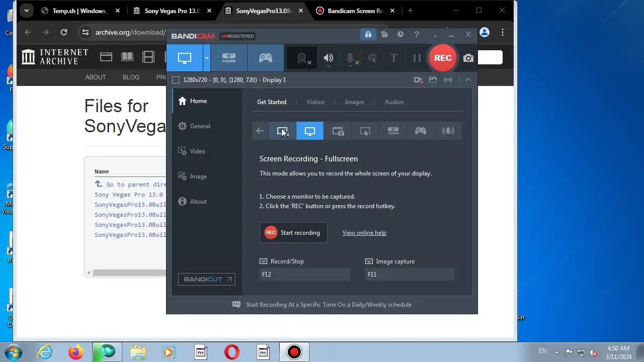Screen dimensions: 644x362
Task: Toggle the webcam overlay
Action: tap(302, 58)
